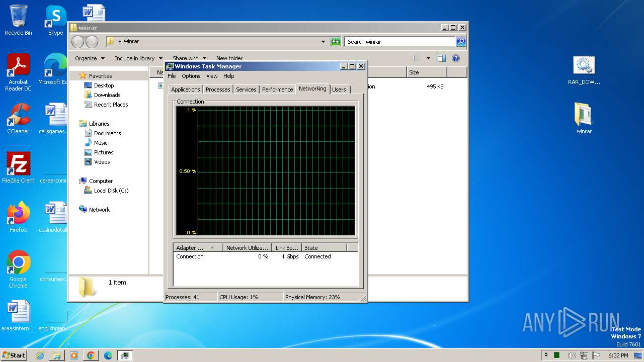The image size is (644, 362).
Task: Sort by Adapter Name column
Action: click(198, 248)
